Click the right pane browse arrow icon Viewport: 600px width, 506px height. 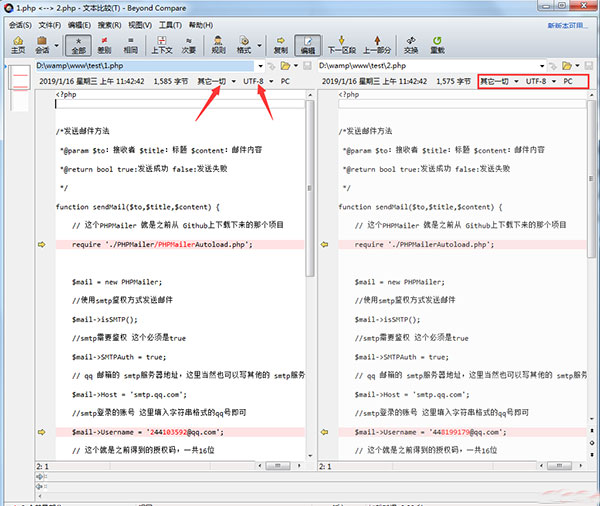tap(553, 66)
